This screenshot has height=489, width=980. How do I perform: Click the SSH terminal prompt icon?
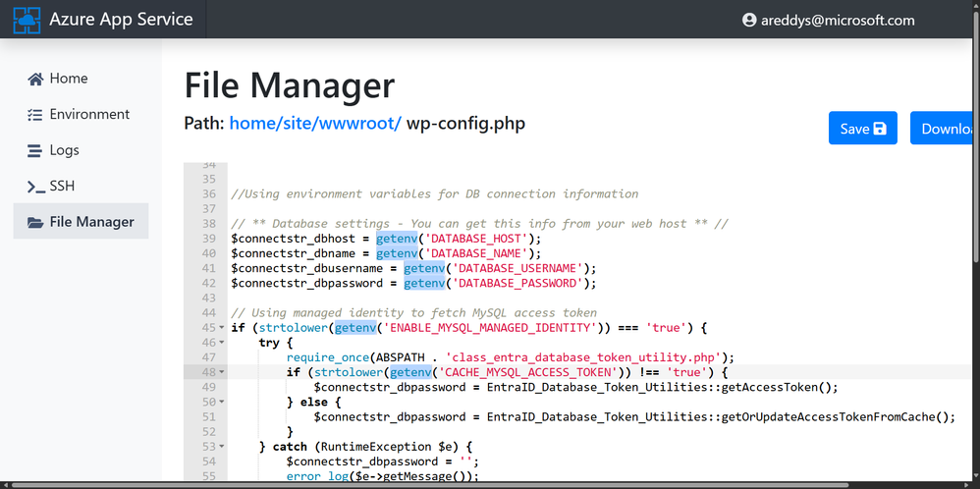click(35, 187)
